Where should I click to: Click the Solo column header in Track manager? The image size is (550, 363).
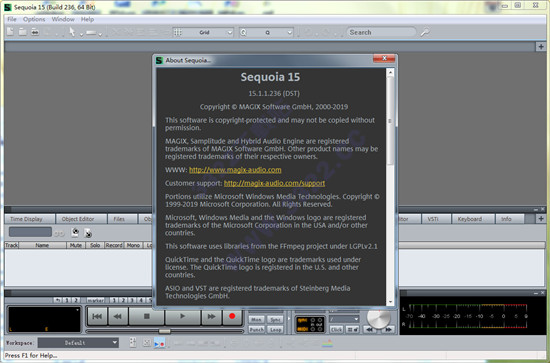click(95, 245)
